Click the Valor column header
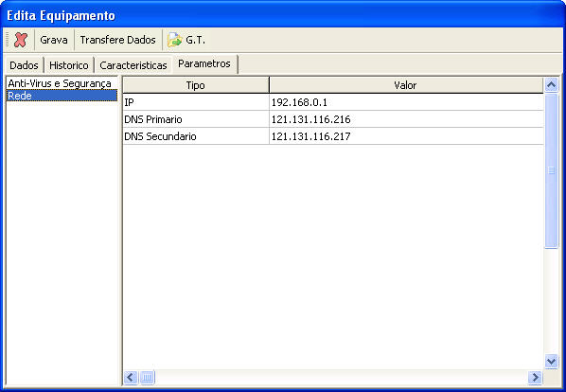Viewport: 566px width, 392px height. click(x=406, y=85)
